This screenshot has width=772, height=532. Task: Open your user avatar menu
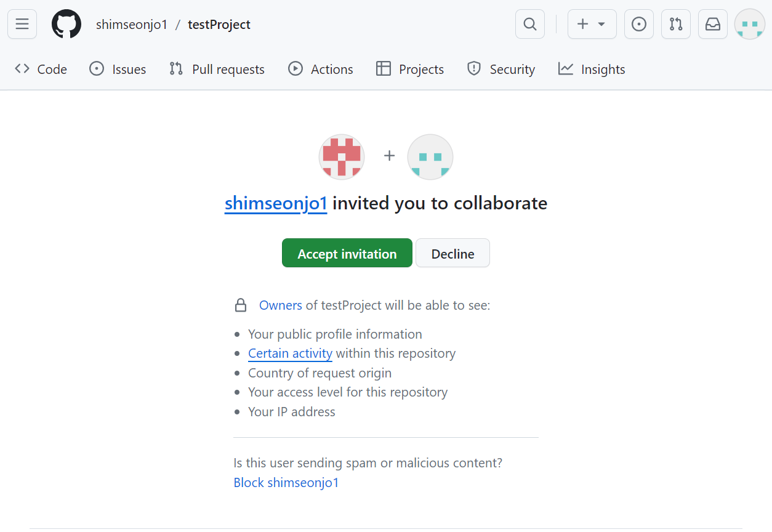click(x=749, y=25)
